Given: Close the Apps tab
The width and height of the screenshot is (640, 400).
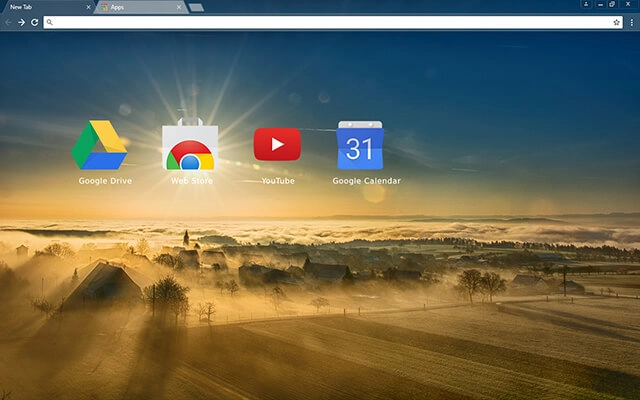Looking at the screenshot, I should [179, 7].
